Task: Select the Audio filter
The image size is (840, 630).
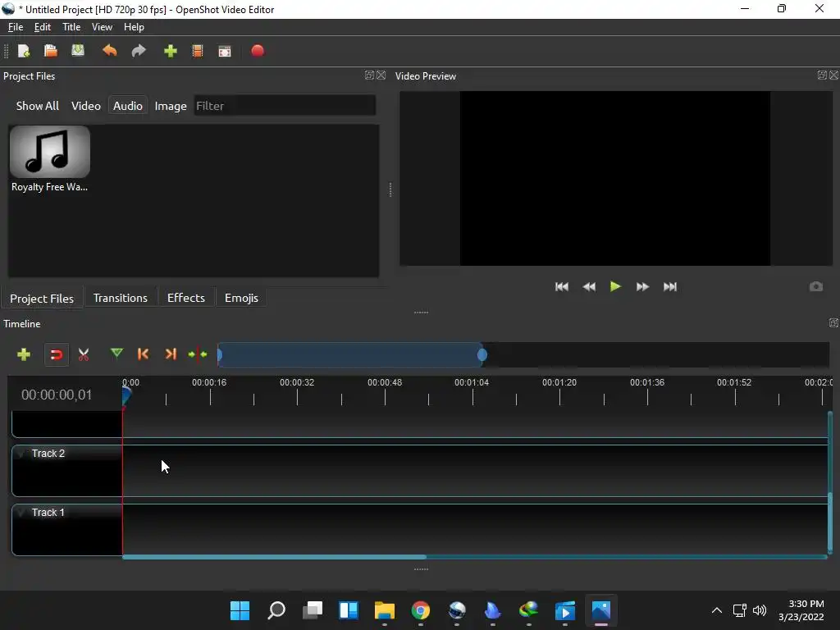Action: coord(127,106)
